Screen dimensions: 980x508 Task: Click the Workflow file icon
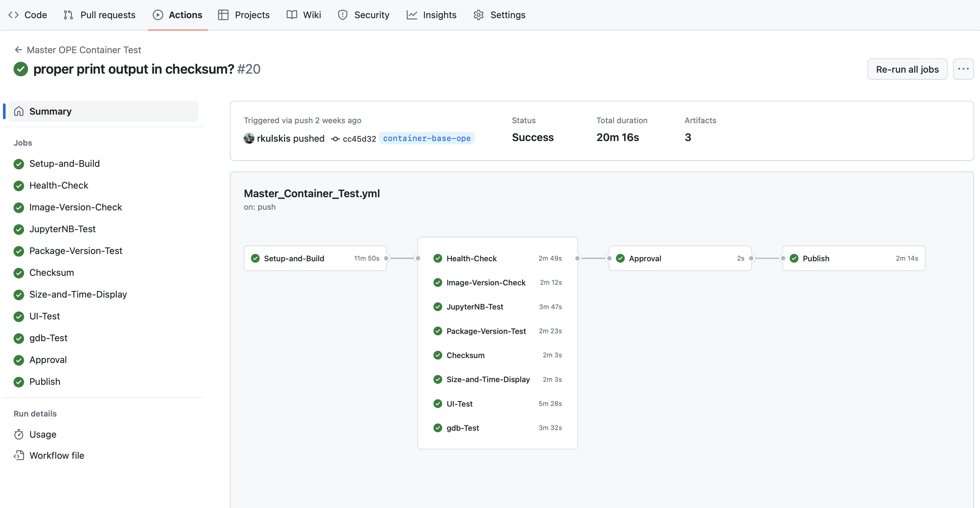tap(19, 455)
